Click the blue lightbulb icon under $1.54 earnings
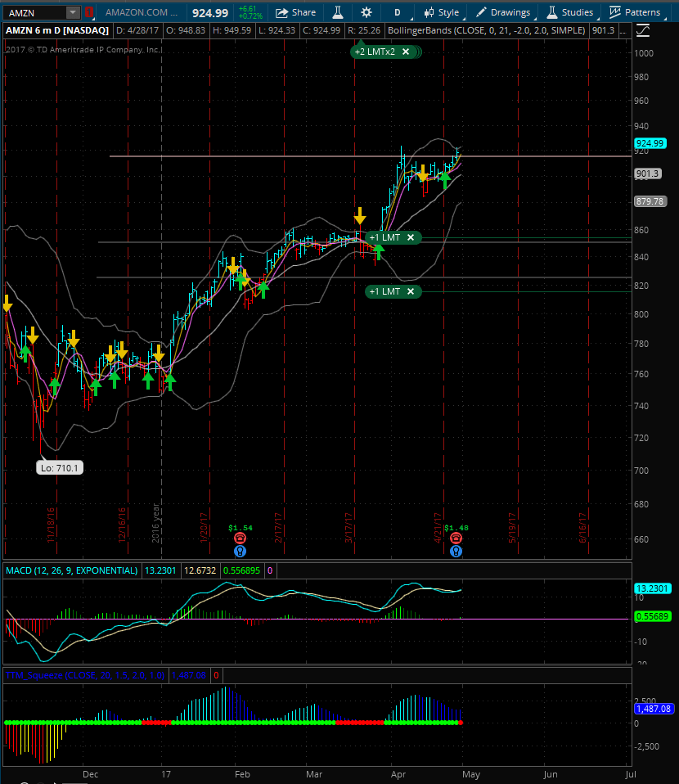Screen dimensions: 679x784 point(240,551)
